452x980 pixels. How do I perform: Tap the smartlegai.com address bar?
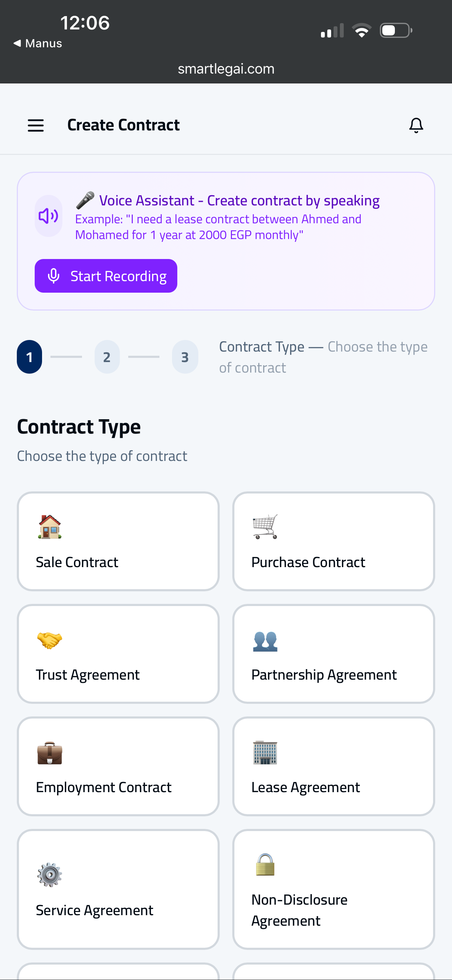pos(226,68)
